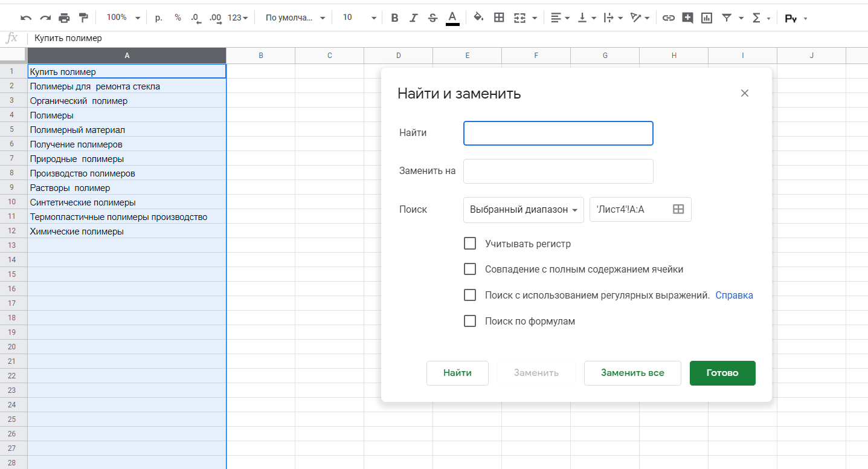Click the insert link icon
Image resolution: width=868 pixels, height=469 pixels.
668,18
